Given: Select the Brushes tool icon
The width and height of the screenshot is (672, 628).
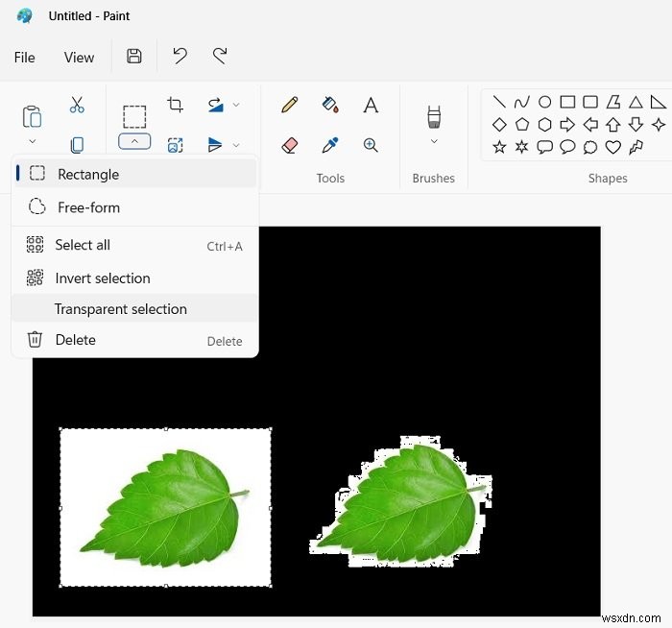Looking at the screenshot, I should [x=434, y=116].
